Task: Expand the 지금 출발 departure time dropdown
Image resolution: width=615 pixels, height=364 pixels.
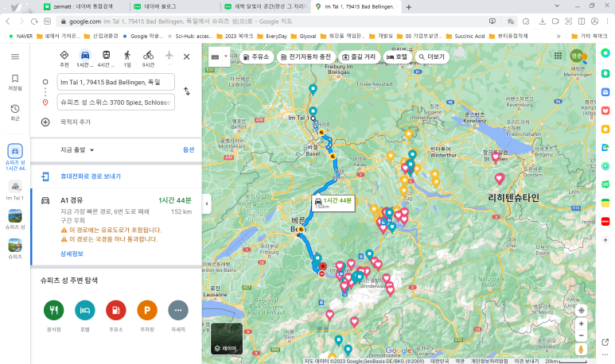Action: point(77,149)
